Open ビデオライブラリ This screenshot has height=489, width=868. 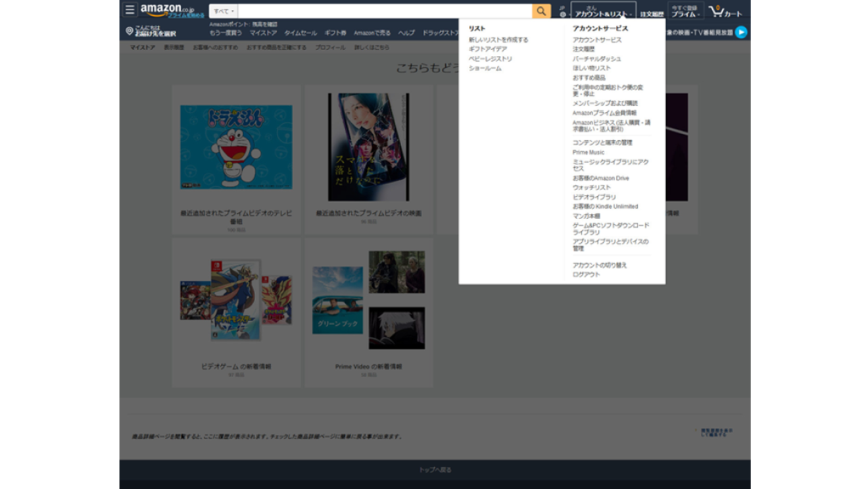pyautogui.click(x=594, y=197)
